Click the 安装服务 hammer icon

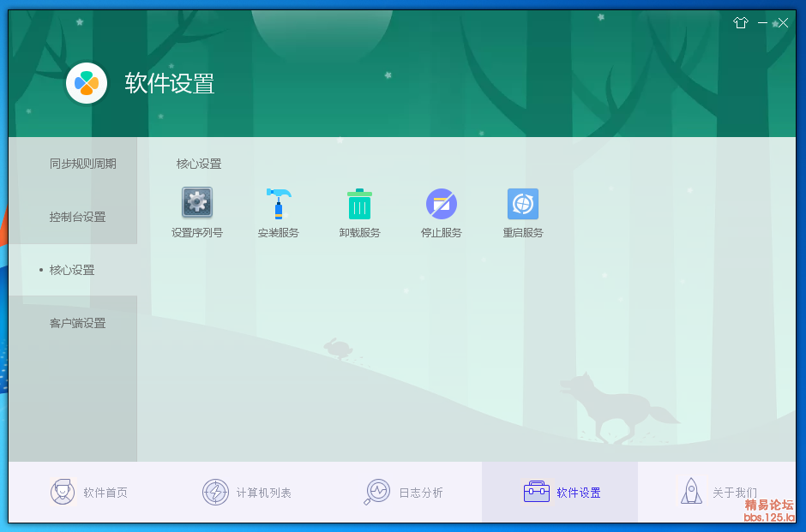point(279,203)
